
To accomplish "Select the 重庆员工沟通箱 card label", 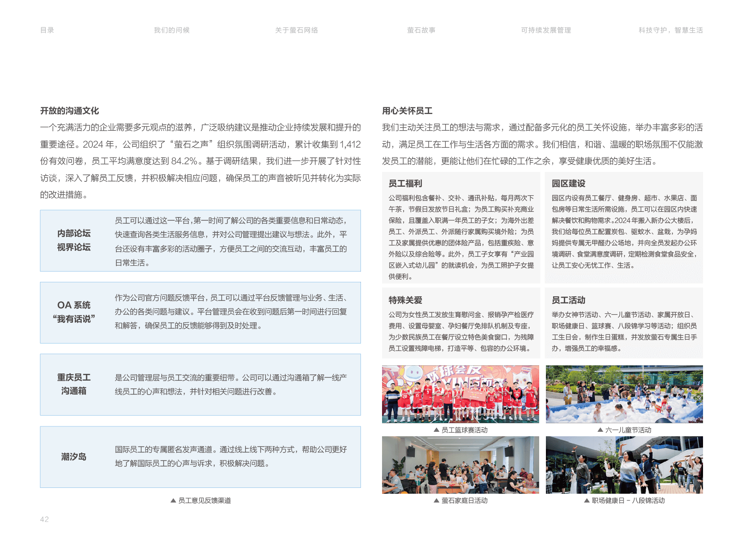I will (x=74, y=384).
